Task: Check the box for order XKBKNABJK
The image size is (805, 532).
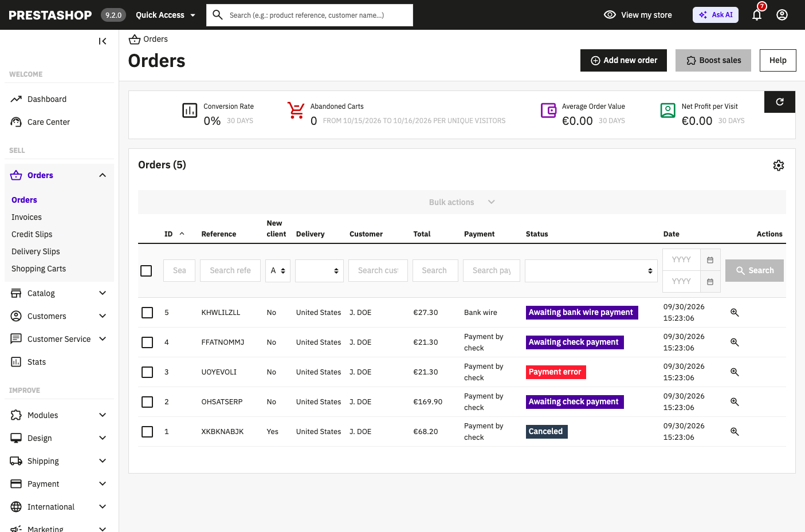Action: 147,432
